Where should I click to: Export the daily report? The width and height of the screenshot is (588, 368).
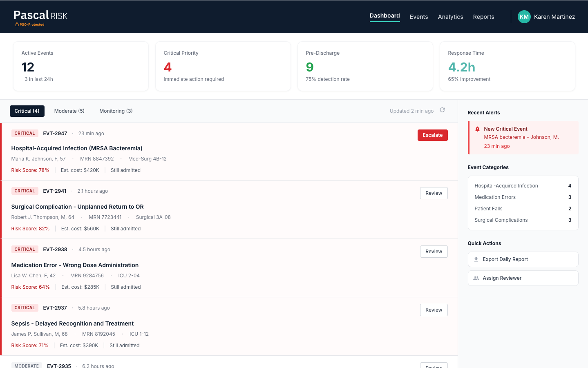pos(523,259)
